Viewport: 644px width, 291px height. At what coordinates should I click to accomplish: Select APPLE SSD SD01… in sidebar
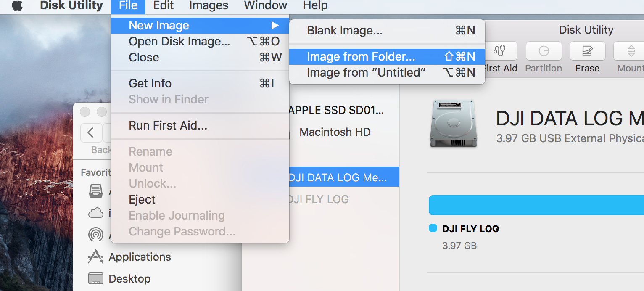coord(336,111)
